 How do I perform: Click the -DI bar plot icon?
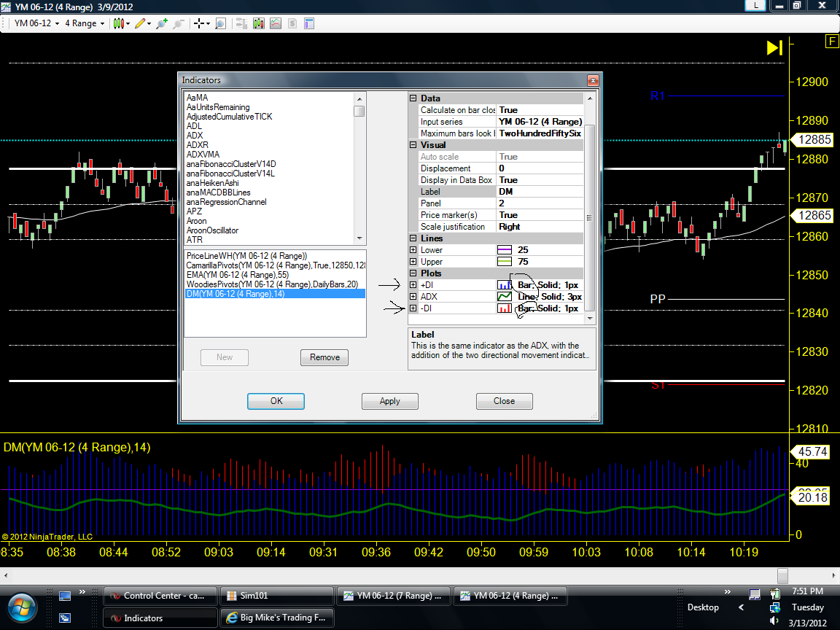click(504, 308)
